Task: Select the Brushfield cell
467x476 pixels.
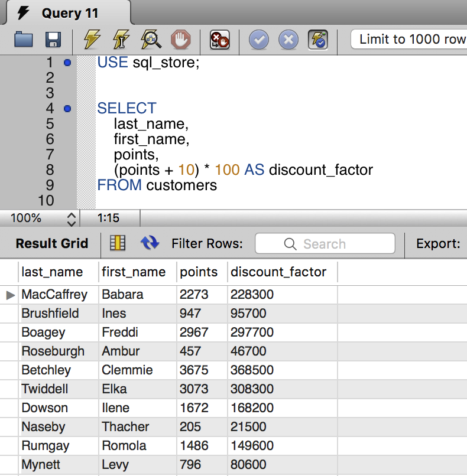Action: [59, 313]
